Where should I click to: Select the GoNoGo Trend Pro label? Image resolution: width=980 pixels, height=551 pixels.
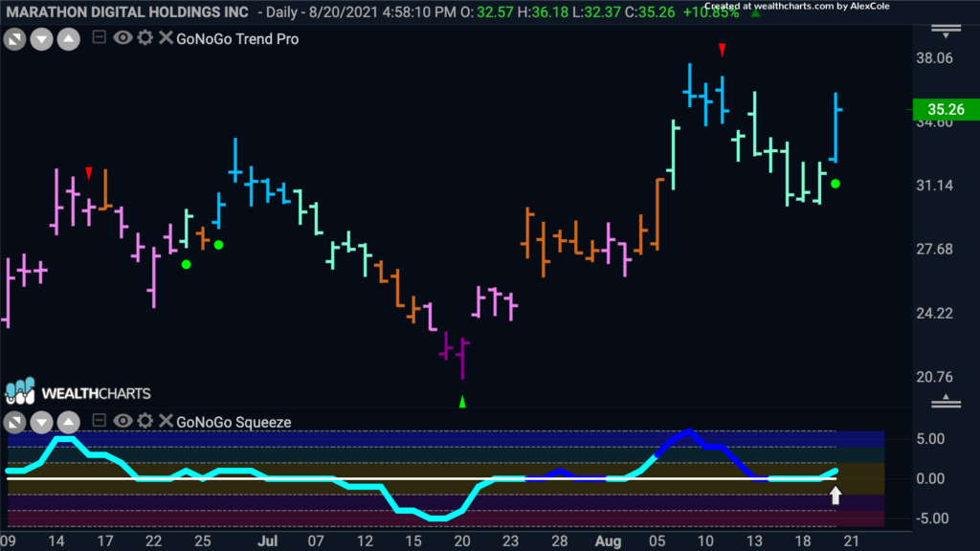pos(237,38)
